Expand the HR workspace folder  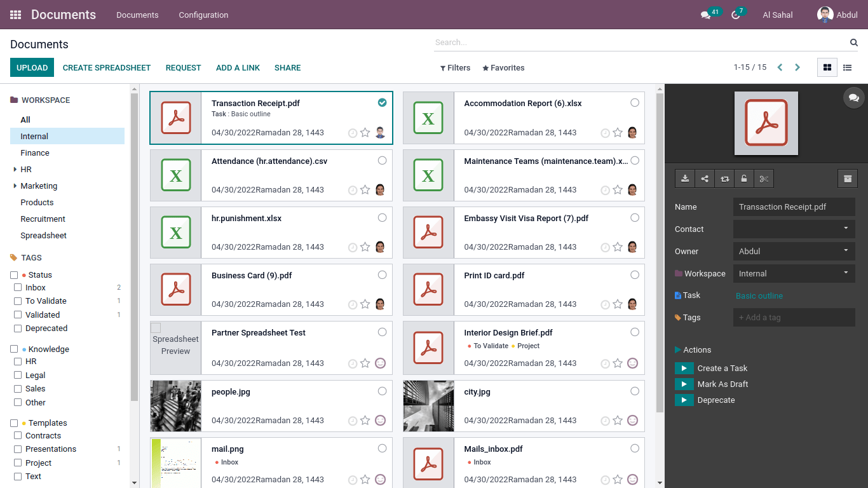(x=15, y=170)
